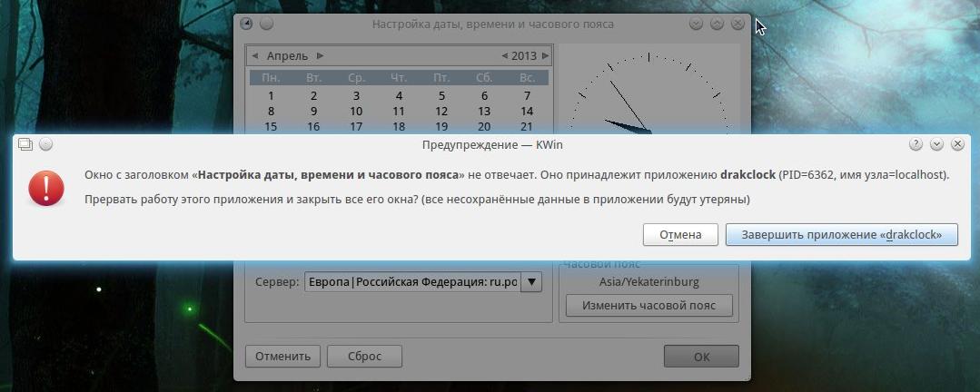Screen dimensions: 980x392
Task: Click the Сервер combo box text field
Action: click(412, 281)
